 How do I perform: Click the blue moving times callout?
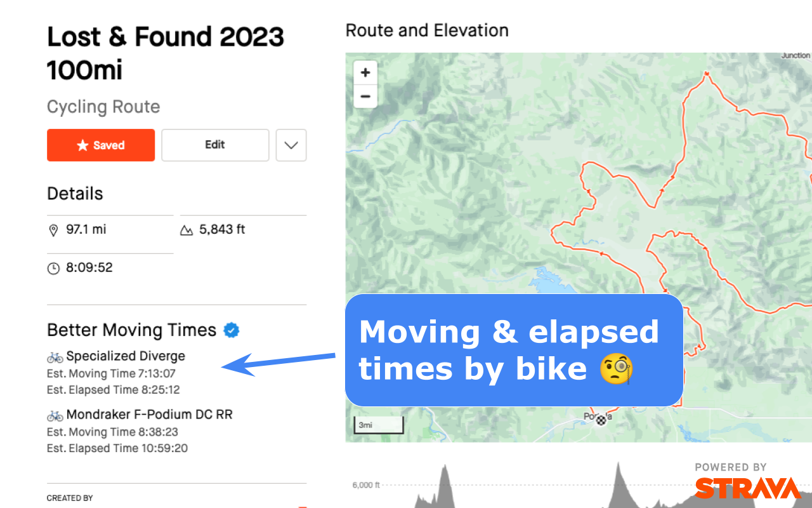[x=514, y=350]
